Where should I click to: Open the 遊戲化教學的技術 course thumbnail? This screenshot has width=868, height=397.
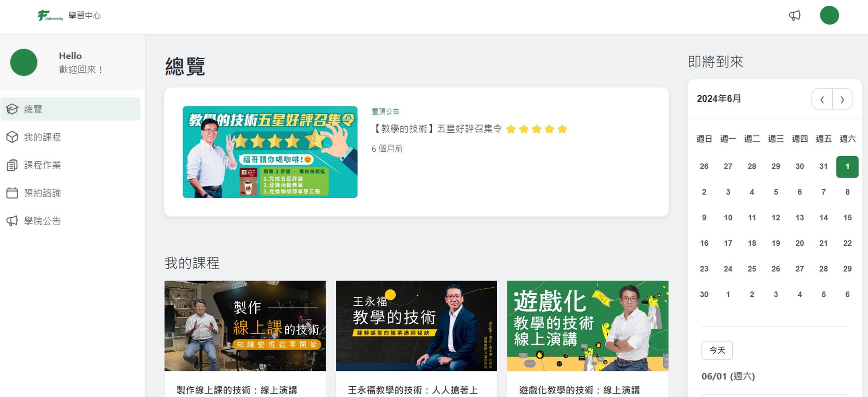(587, 326)
